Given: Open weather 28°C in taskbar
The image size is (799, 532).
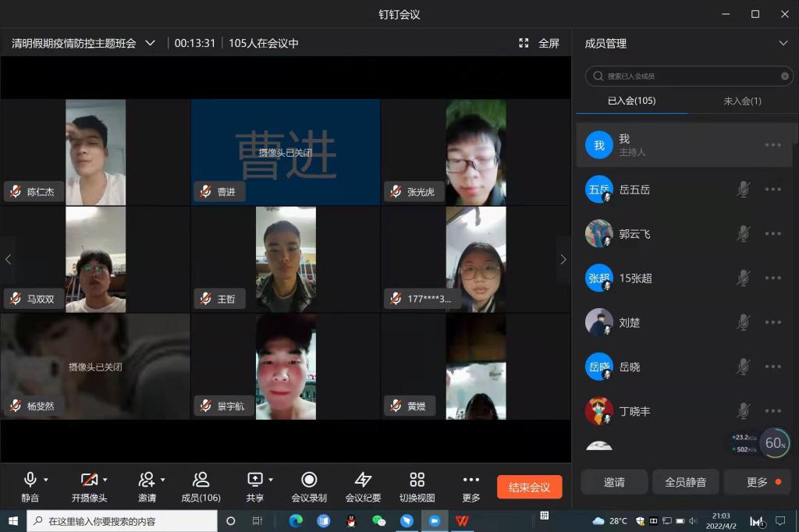Looking at the screenshot, I should (x=610, y=521).
